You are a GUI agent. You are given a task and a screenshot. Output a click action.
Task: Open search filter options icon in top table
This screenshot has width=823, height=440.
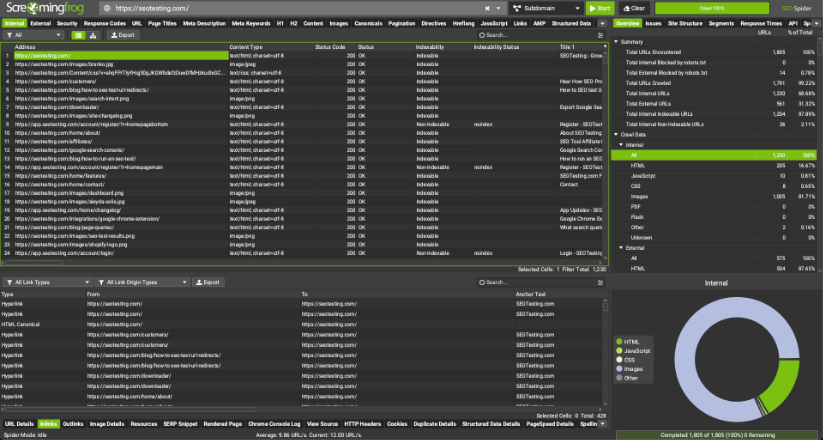point(602,34)
